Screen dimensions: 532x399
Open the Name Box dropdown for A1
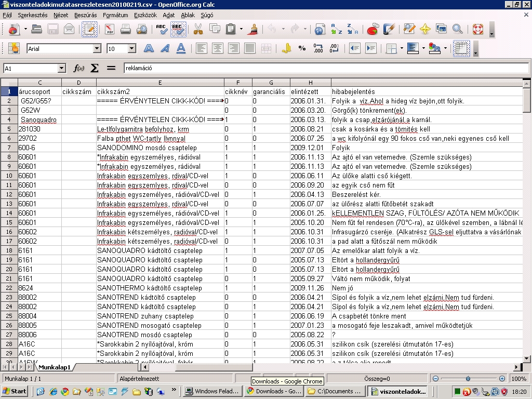click(x=61, y=68)
